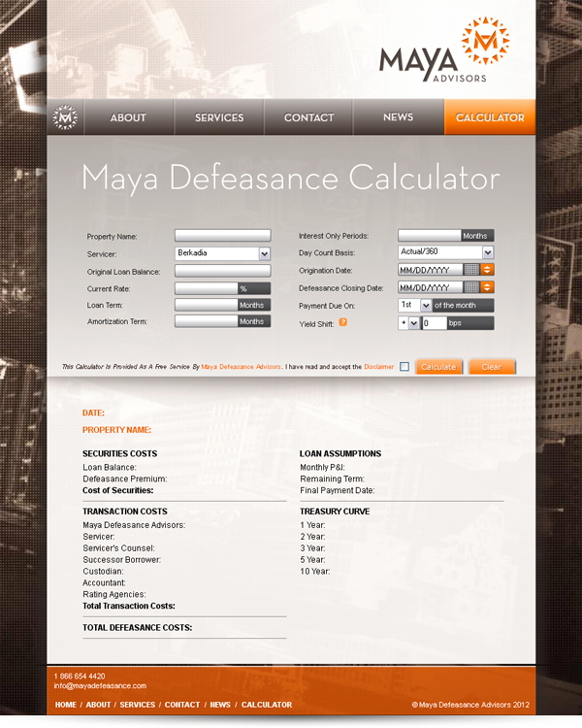Viewport: 582px width, 728px height.
Task: Accept the Disclaimer checkbox
Action: (x=404, y=367)
